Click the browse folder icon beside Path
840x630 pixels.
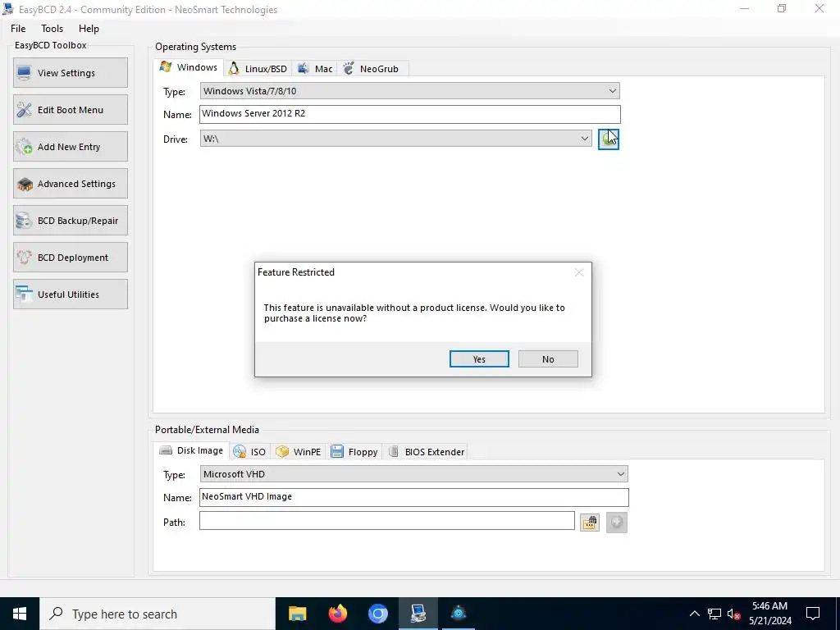pos(589,523)
